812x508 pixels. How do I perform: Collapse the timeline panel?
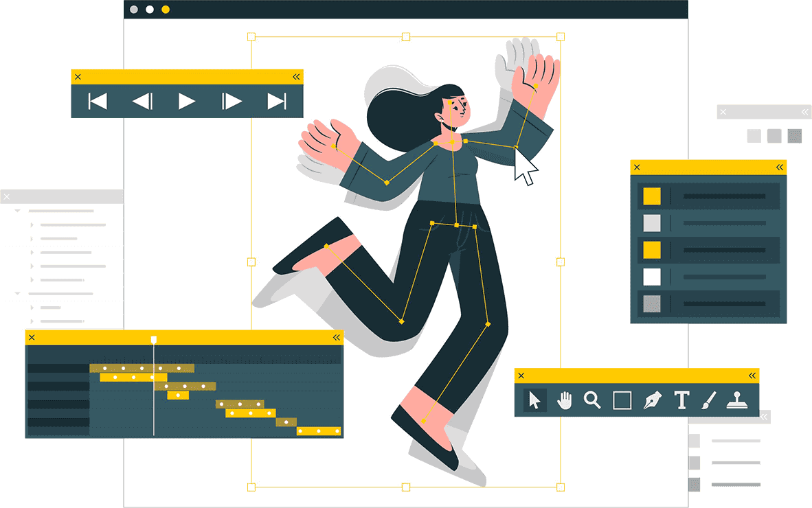[336, 338]
